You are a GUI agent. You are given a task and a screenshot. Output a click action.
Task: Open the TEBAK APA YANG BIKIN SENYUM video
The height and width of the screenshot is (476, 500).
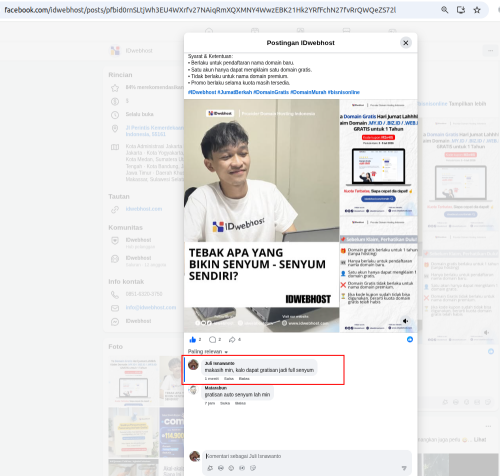pyautogui.click(x=262, y=216)
